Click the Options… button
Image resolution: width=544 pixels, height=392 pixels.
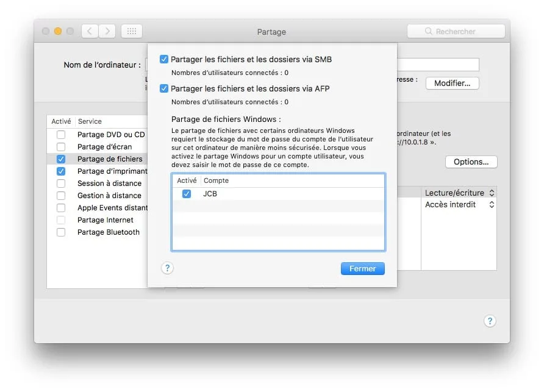(x=471, y=162)
